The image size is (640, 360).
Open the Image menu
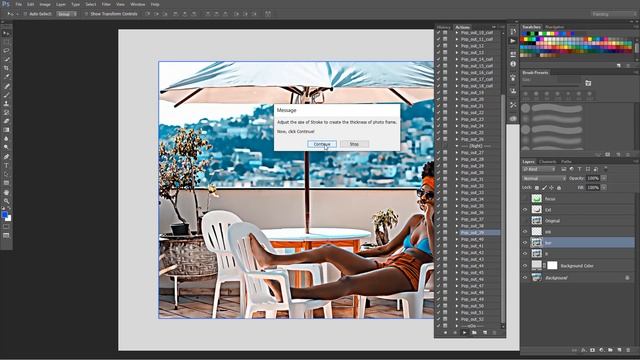pyautogui.click(x=45, y=4)
